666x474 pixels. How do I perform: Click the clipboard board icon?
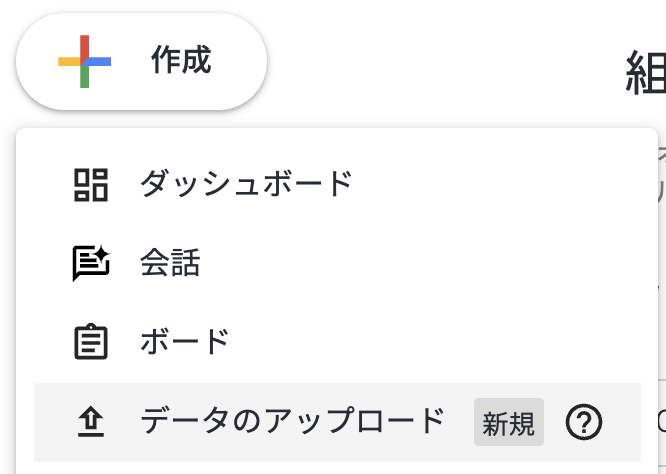91,343
